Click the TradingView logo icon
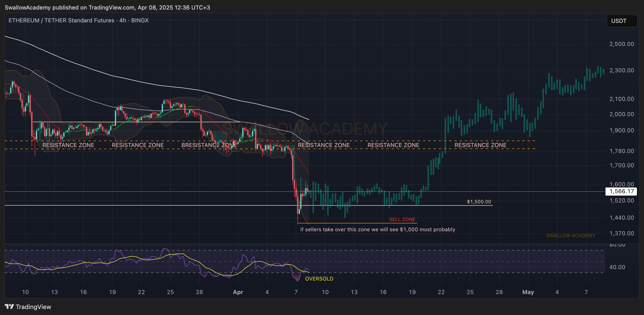Image resolution: width=644 pixels, height=315 pixels. 9,306
